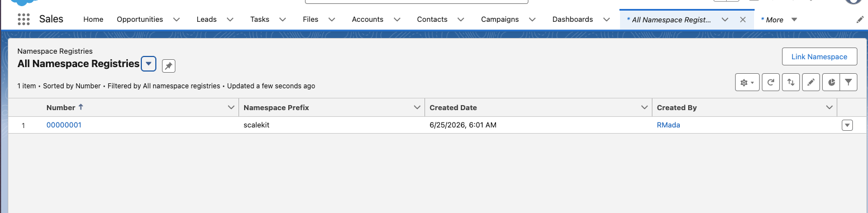The image size is (868, 213).
Task: Click the Sales app name label
Action: [51, 19]
